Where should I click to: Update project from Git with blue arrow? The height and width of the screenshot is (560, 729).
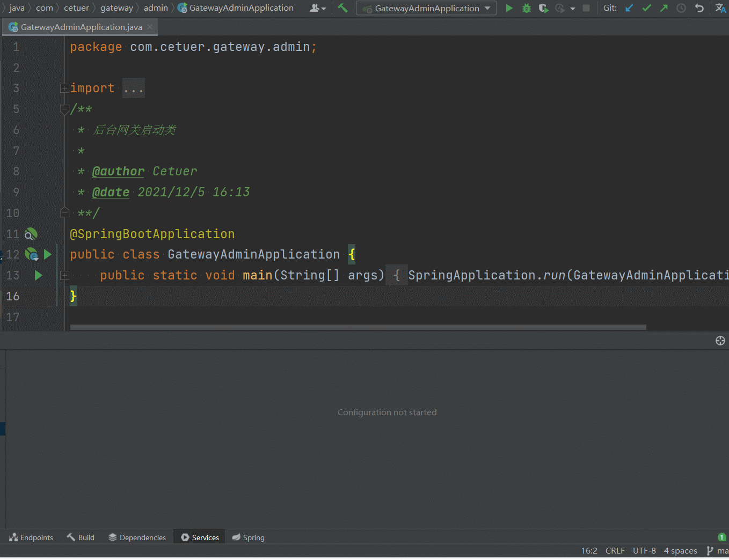[629, 8]
